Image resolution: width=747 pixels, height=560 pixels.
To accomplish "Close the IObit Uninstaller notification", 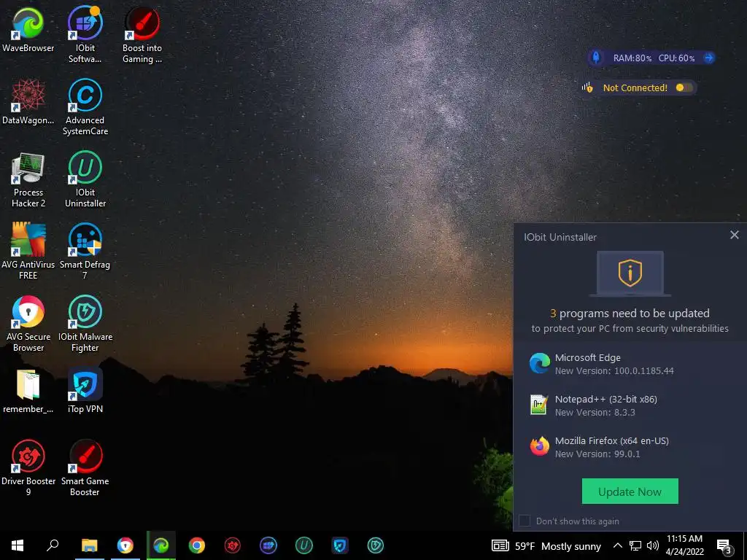I will [x=734, y=235].
